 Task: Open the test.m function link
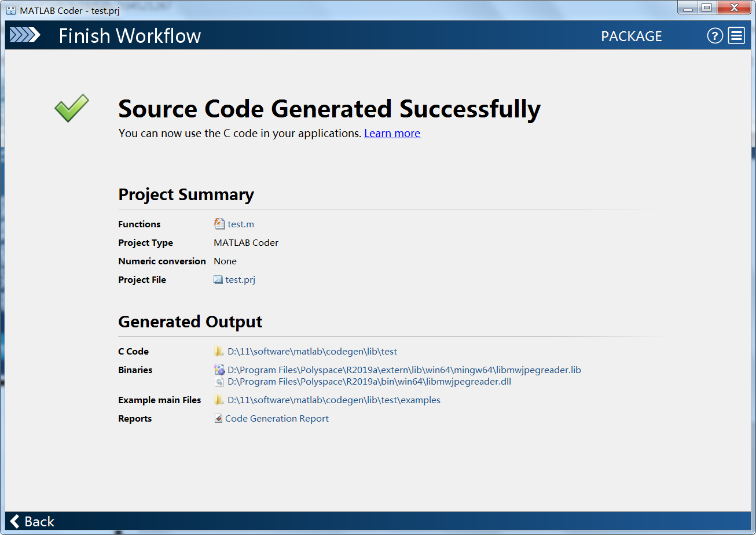(241, 224)
